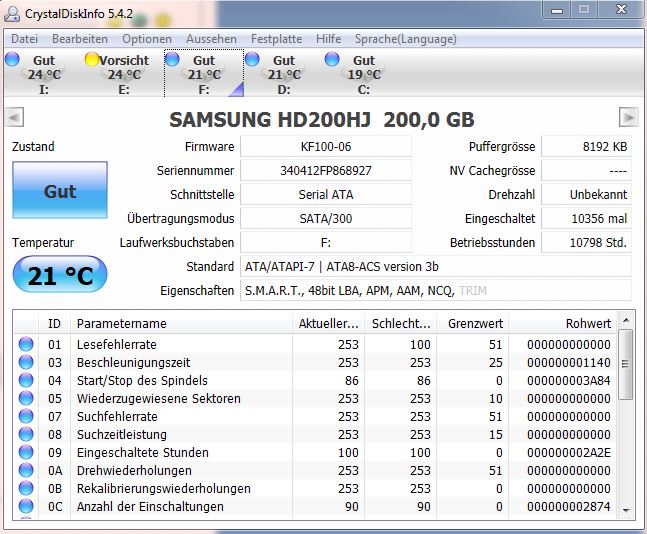Select the Lesefehlerrate parameter name

coord(117,344)
